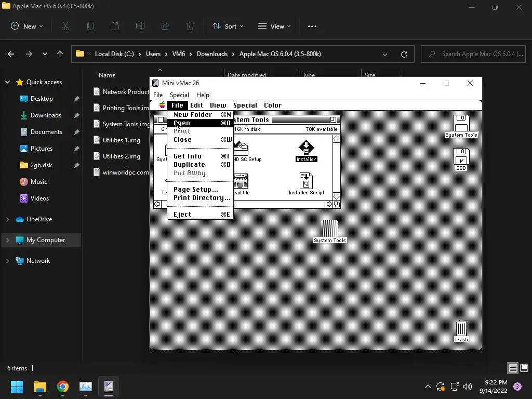Select the 2GB disk icon on Mac desktop
Viewport: 532px width, 399px height.
461,156
